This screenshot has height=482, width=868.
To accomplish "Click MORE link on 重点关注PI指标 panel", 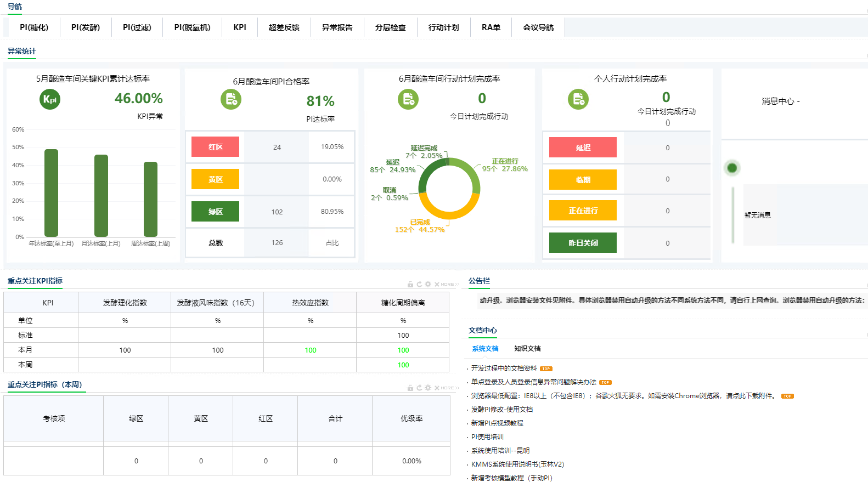I will click(450, 388).
